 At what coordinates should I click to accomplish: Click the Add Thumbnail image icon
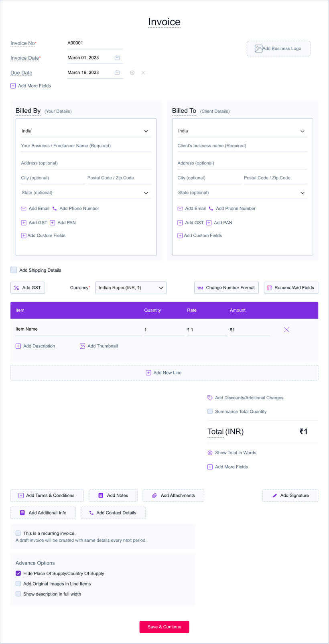click(82, 346)
